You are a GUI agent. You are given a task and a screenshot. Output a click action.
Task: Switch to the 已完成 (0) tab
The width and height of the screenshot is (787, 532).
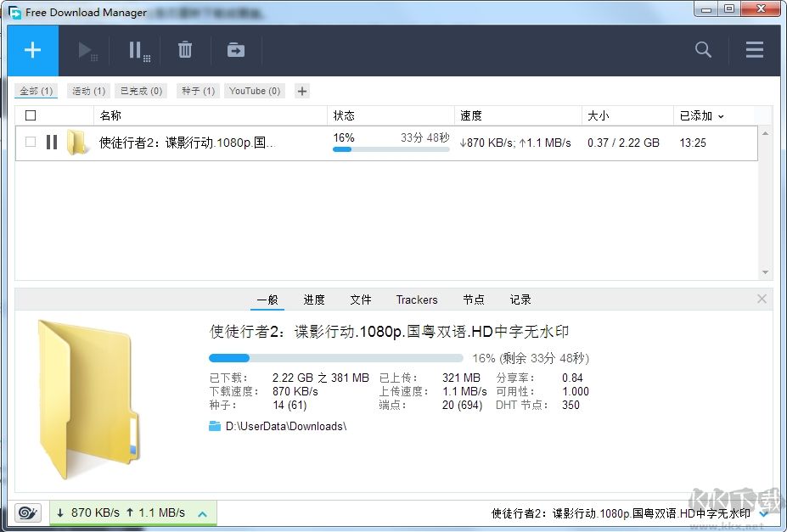click(x=140, y=90)
